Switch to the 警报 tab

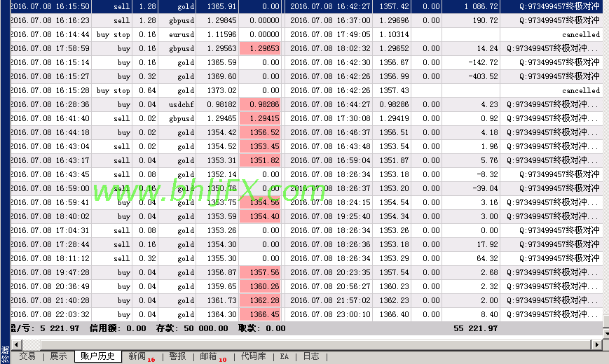tap(177, 356)
